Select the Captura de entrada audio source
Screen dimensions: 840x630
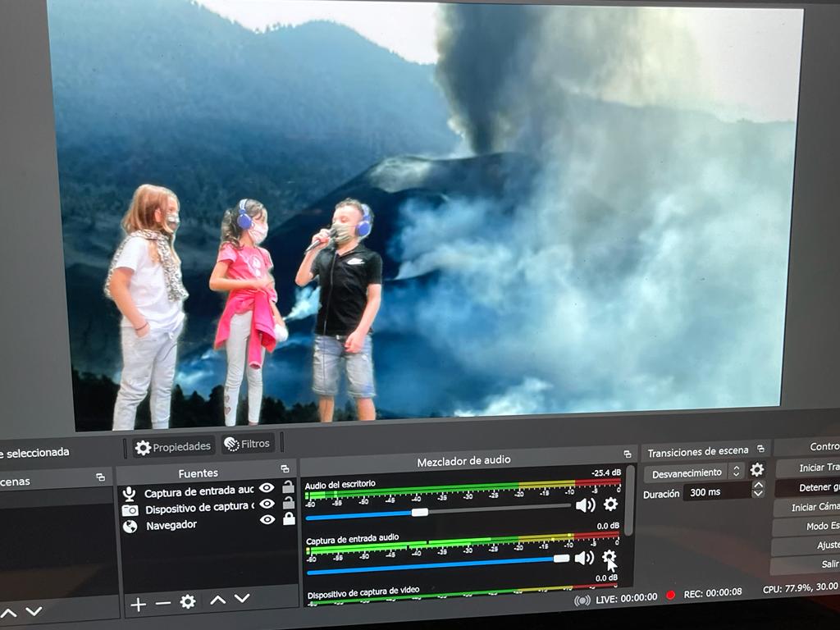tap(199, 492)
